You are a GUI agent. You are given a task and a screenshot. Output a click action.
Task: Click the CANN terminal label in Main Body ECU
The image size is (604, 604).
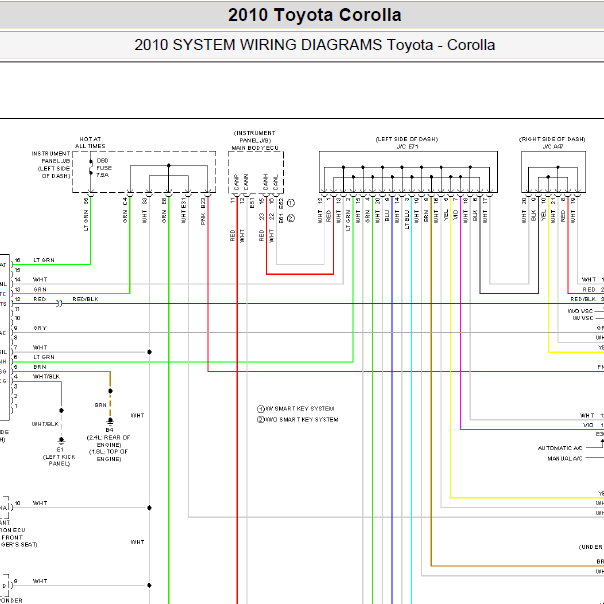click(246, 182)
